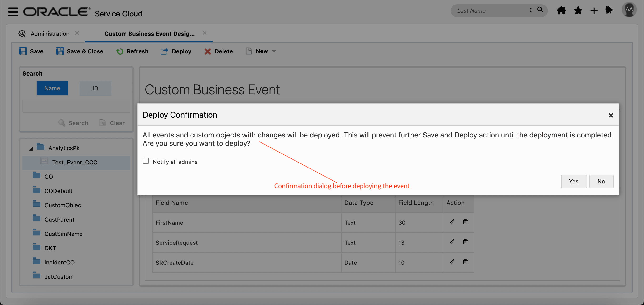
Task: Click the Deploy toolbar icon
Action: tap(164, 51)
